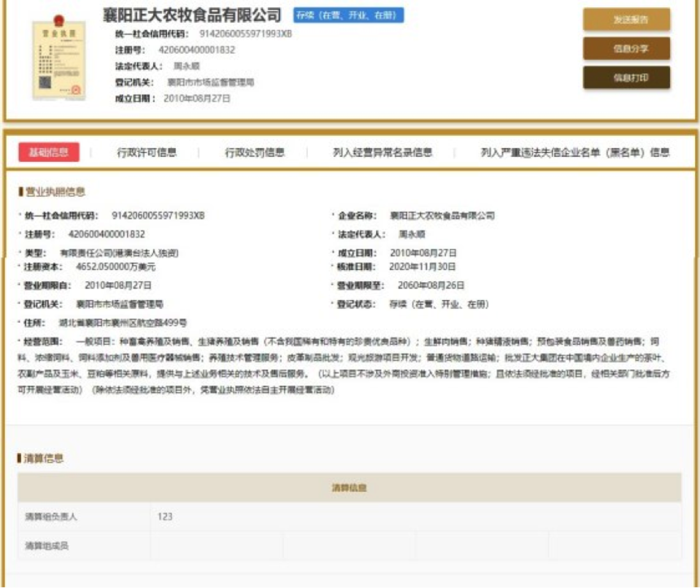Click registration number 420600400001832 in the header
Image resolution: width=700 pixels, height=588 pixels.
[197, 50]
